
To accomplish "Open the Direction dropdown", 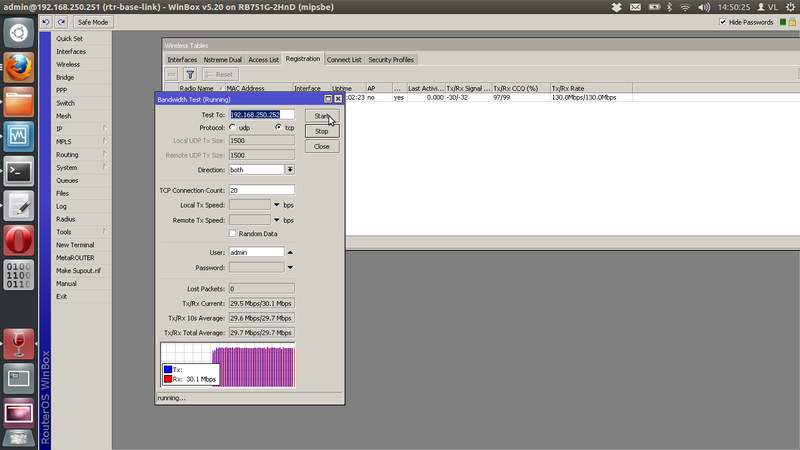I will point(290,170).
